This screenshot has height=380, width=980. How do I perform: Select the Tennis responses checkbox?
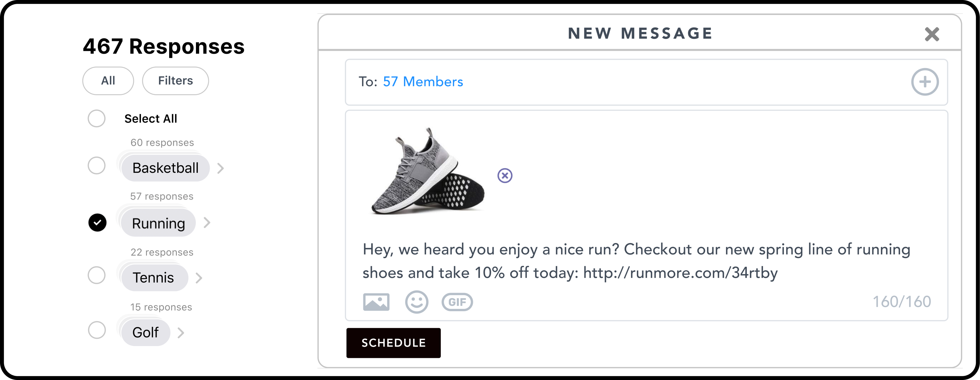click(97, 275)
